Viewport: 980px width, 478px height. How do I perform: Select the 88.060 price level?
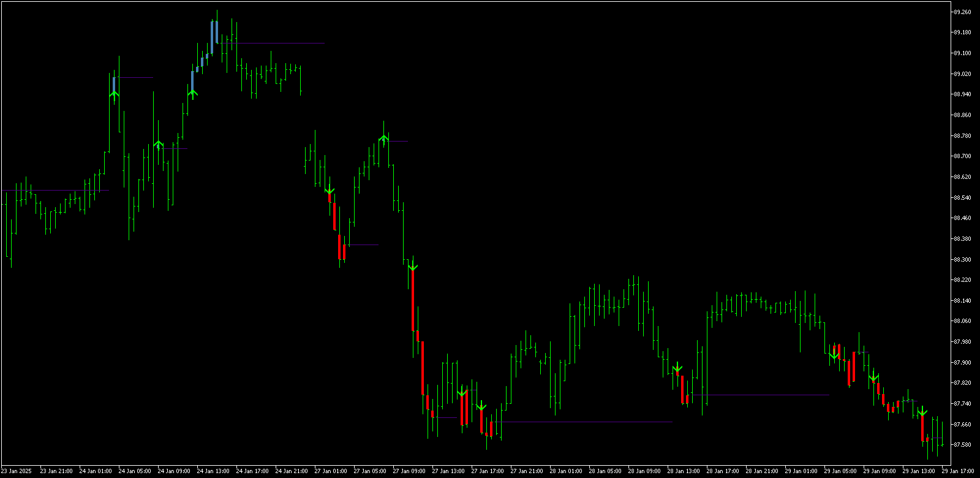(x=962, y=321)
